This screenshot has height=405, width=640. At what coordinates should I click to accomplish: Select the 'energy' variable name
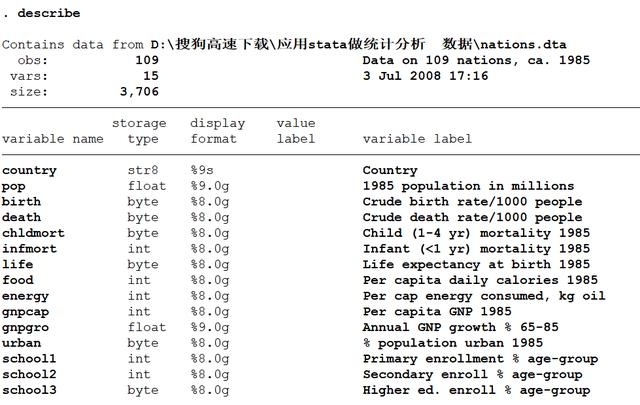coord(25,296)
